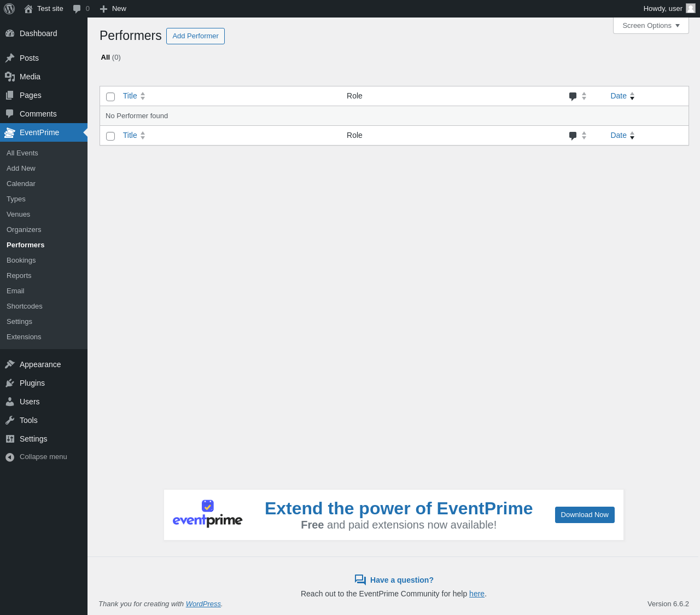Click Test site name in admin bar
This screenshot has width=700, height=615.
(50, 9)
